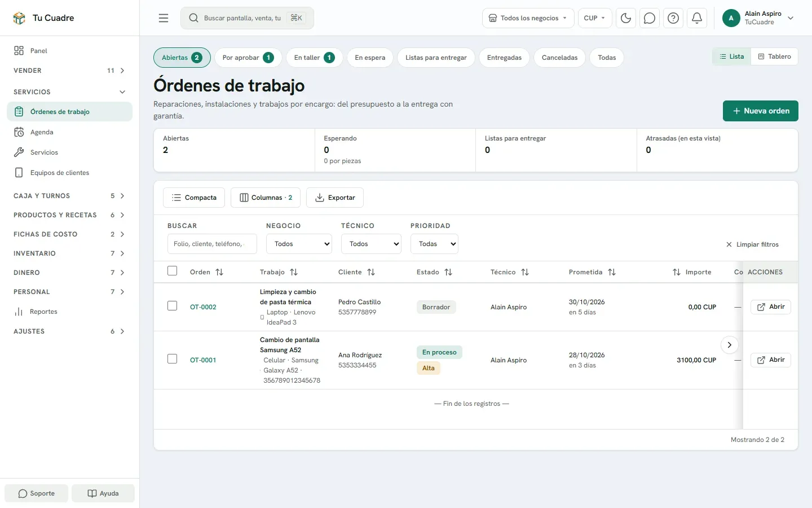The width and height of the screenshot is (812, 508).
Task: Select the Entregadas tab
Action: click(x=504, y=58)
